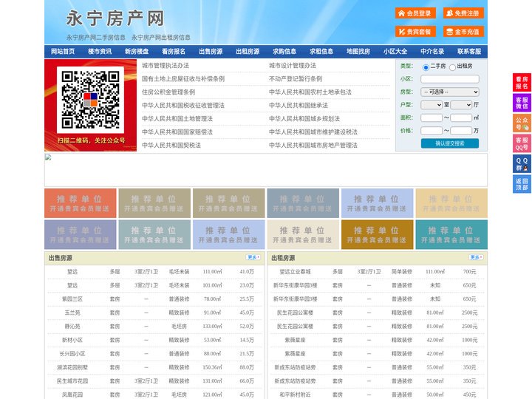Click the broken image banner icon

pos(48,157)
